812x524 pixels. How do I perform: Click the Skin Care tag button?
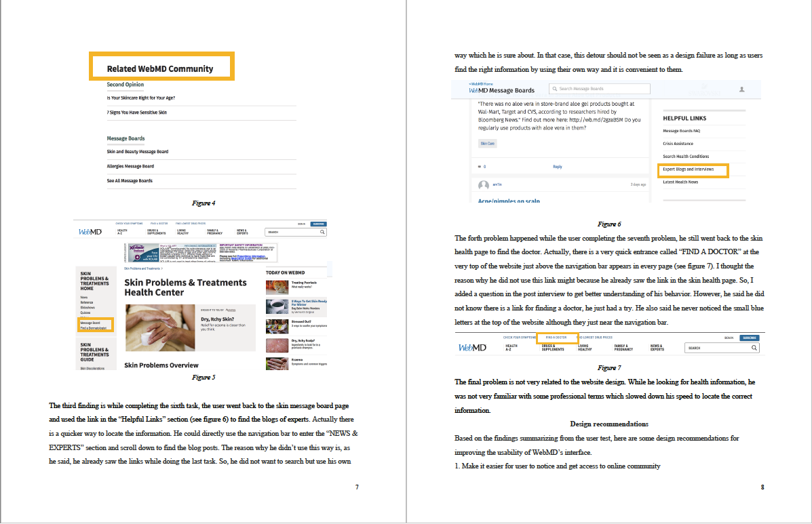(487, 144)
